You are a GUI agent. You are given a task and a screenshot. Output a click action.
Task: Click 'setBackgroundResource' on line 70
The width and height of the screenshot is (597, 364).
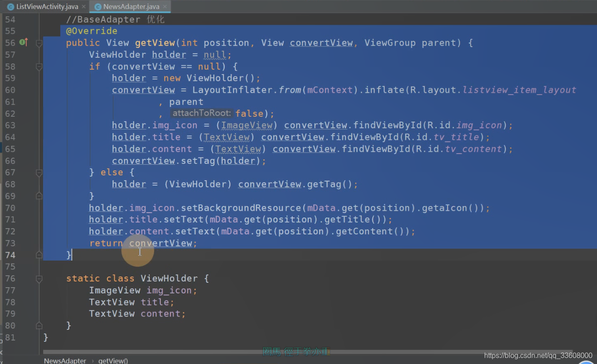241,208
